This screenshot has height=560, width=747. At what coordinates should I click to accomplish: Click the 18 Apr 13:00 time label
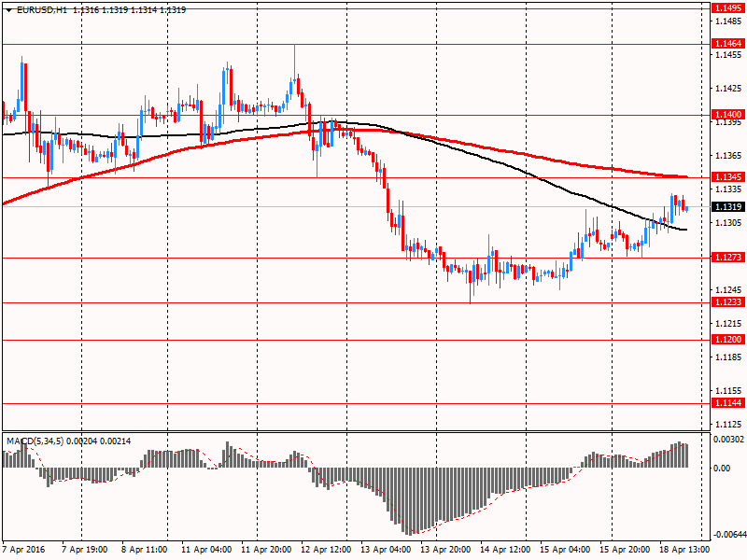click(x=684, y=549)
